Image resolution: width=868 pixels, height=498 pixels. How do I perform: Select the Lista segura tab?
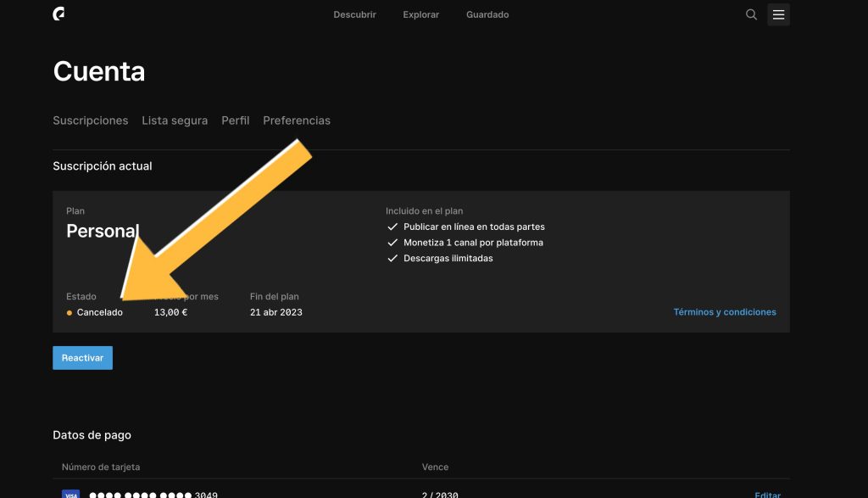[x=175, y=120]
